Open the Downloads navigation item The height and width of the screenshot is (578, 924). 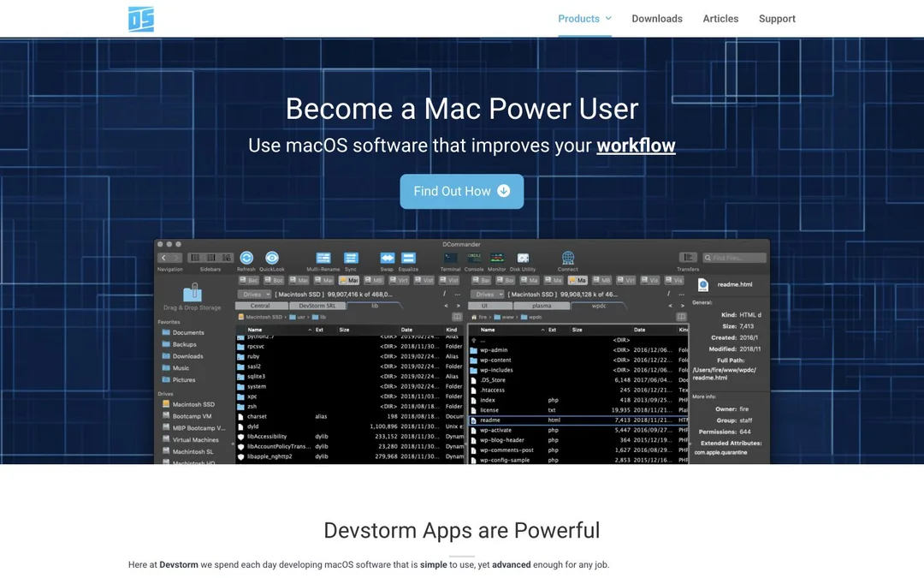point(657,19)
